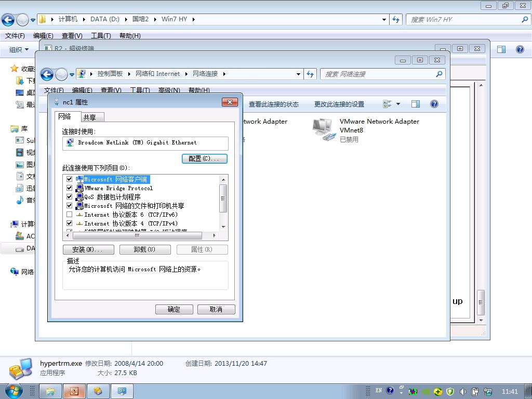The width and height of the screenshot is (532, 399).
Task: Open 工具(T) menu in Win7 HY explorer
Action: [x=101, y=36]
